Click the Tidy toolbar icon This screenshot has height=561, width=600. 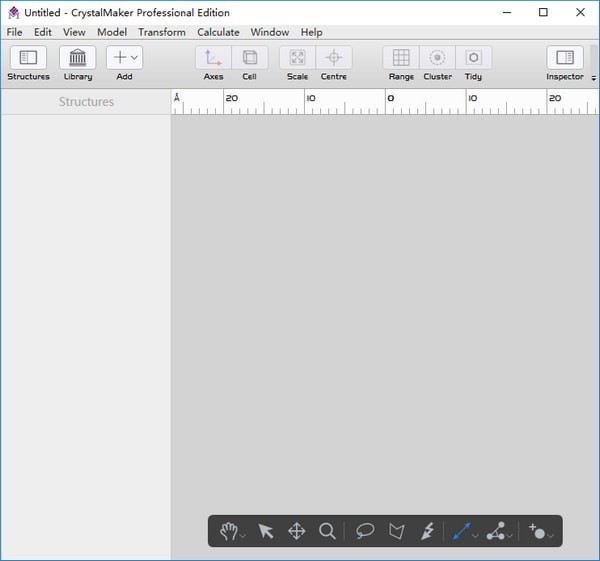click(473, 58)
